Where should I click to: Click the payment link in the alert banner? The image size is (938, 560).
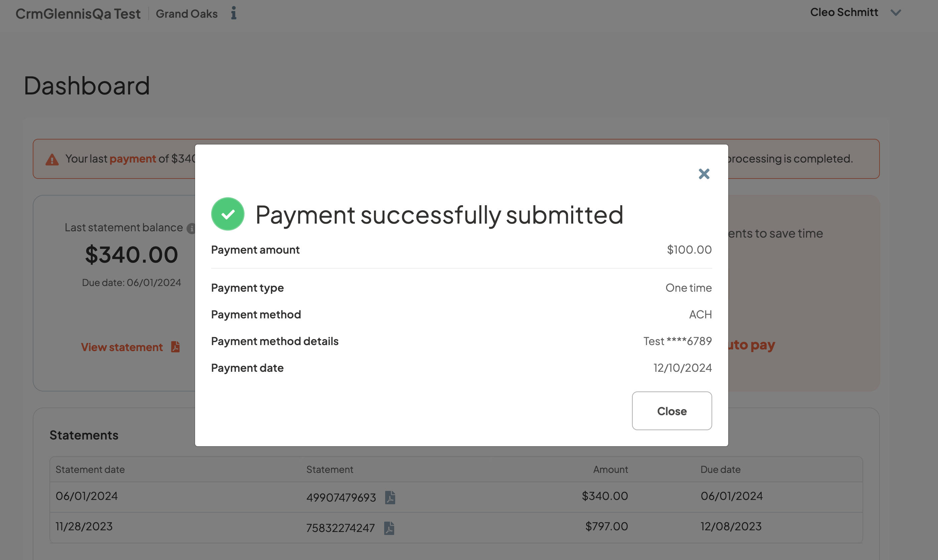coord(133,159)
